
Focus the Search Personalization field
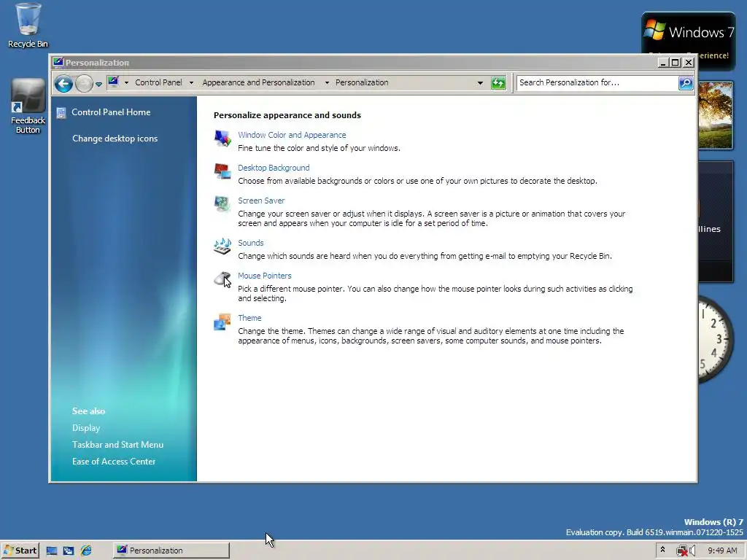[597, 82]
